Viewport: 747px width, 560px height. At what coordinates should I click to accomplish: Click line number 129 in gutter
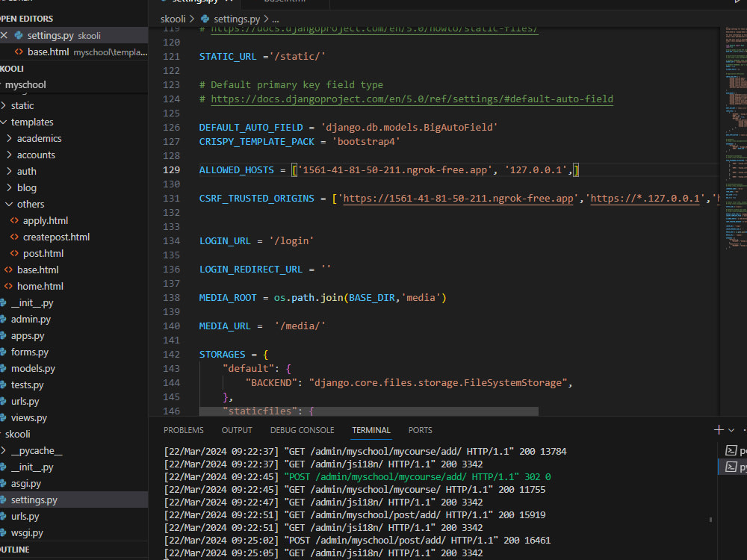tap(172, 170)
